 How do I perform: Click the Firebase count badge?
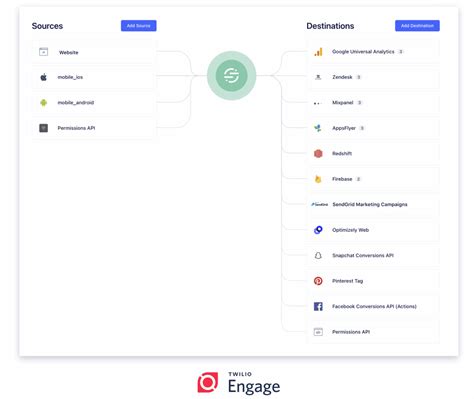point(358,179)
